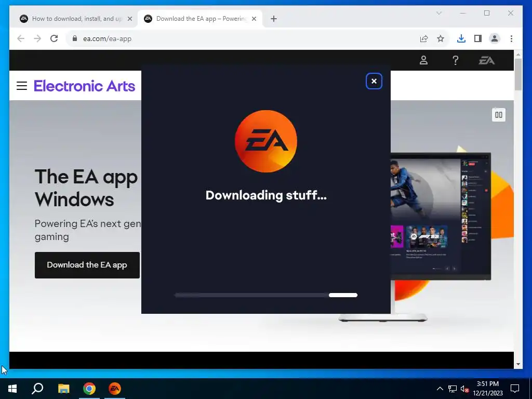Go forward in Chrome
The width and height of the screenshot is (532, 399).
(37, 38)
